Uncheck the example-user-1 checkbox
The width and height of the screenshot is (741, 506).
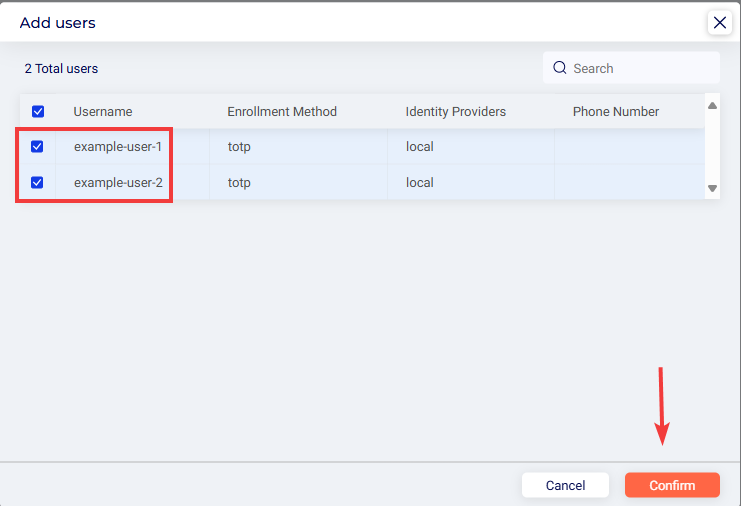click(x=37, y=147)
